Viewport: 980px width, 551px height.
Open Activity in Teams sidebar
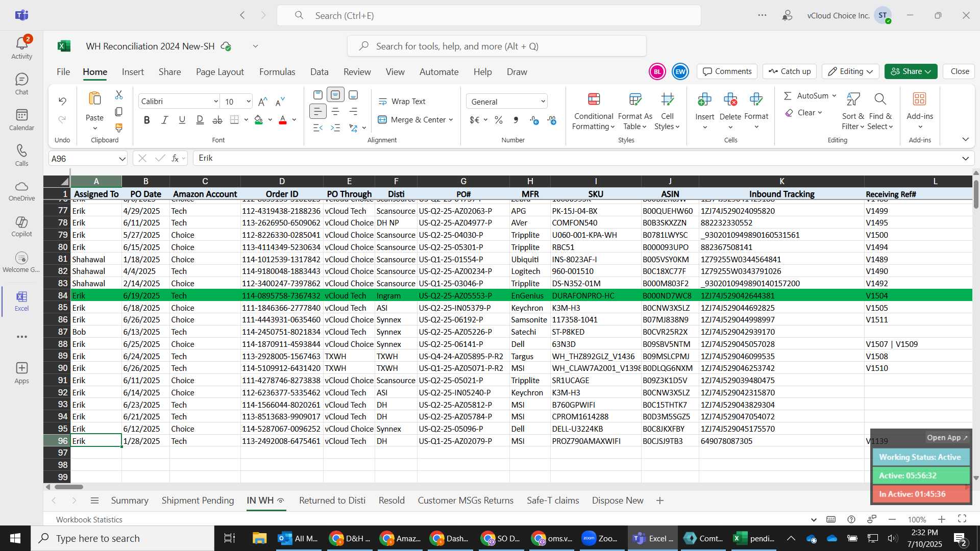(21, 47)
